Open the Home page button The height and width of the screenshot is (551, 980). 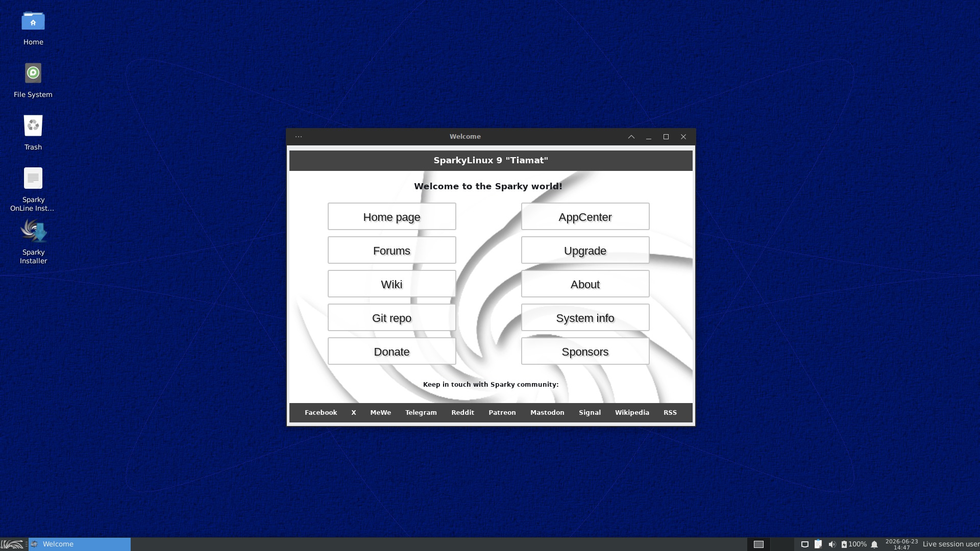392,217
